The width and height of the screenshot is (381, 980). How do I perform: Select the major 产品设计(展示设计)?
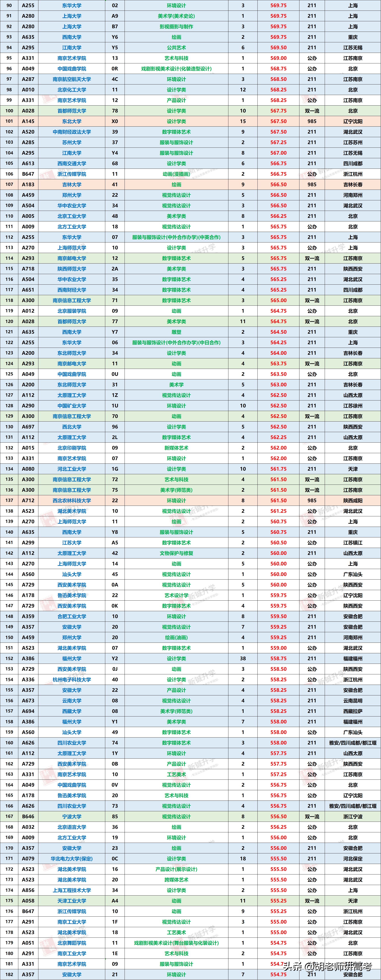[176, 869]
